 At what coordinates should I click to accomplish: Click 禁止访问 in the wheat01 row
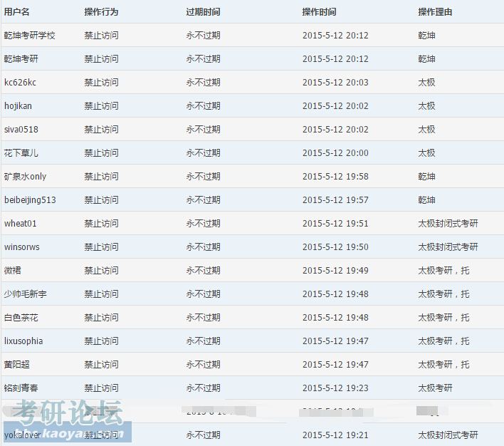101,223
